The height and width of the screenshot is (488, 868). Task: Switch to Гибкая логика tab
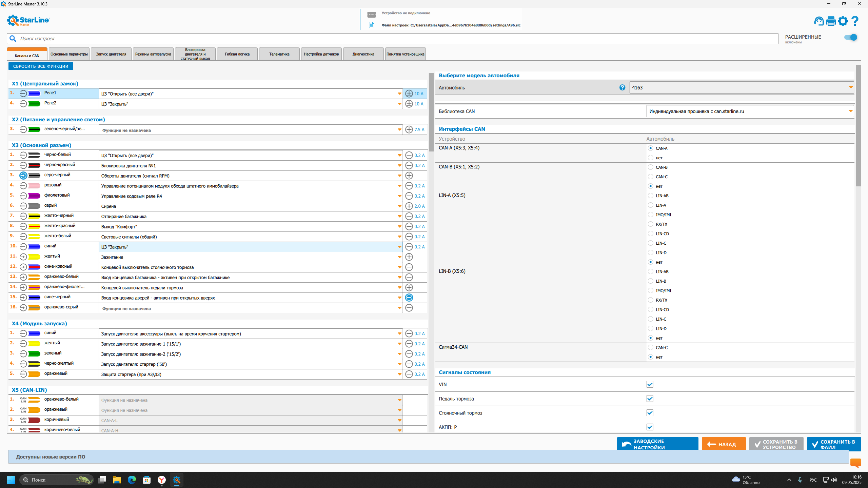tap(237, 54)
